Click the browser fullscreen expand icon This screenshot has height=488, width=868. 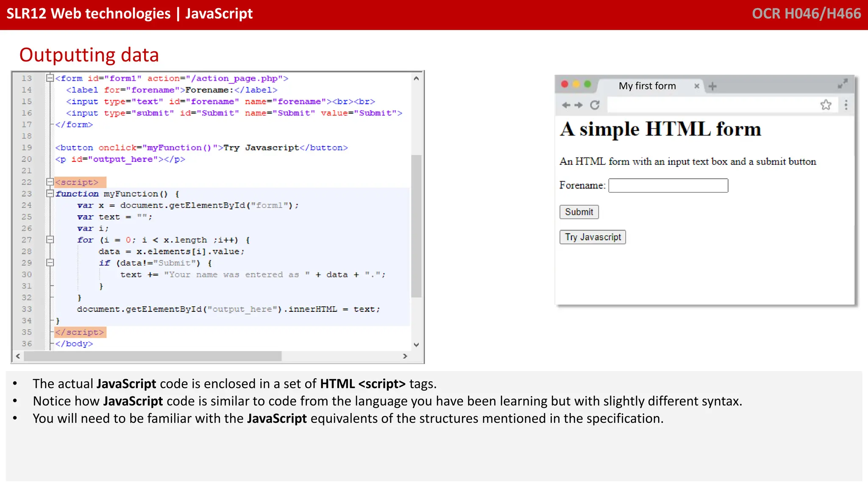point(843,83)
